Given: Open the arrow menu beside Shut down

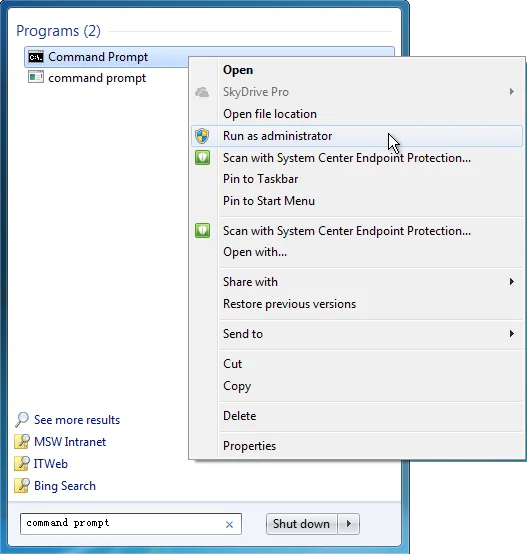Looking at the screenshot, I should pyautogui.click(x=349, y=524).
